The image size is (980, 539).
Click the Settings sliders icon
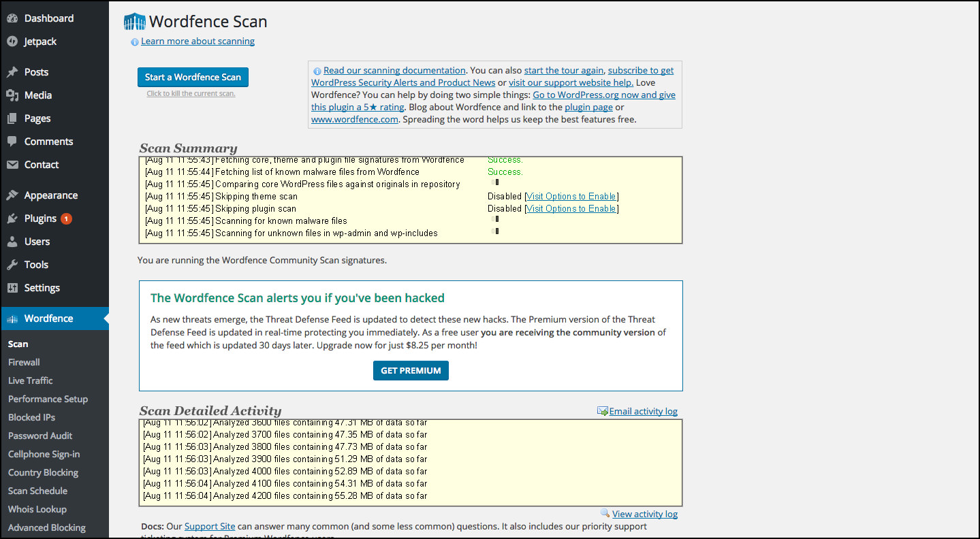(12, 288)
